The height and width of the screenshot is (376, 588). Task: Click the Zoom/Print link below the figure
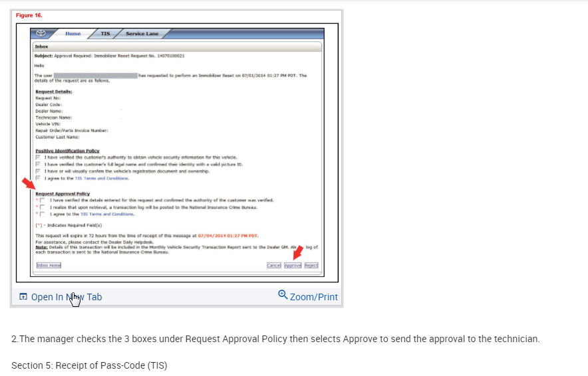point(308,296)
